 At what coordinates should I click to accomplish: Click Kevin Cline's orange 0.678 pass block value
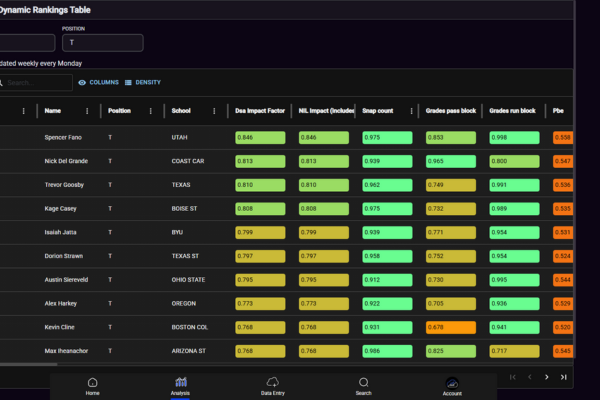(451, 327)
